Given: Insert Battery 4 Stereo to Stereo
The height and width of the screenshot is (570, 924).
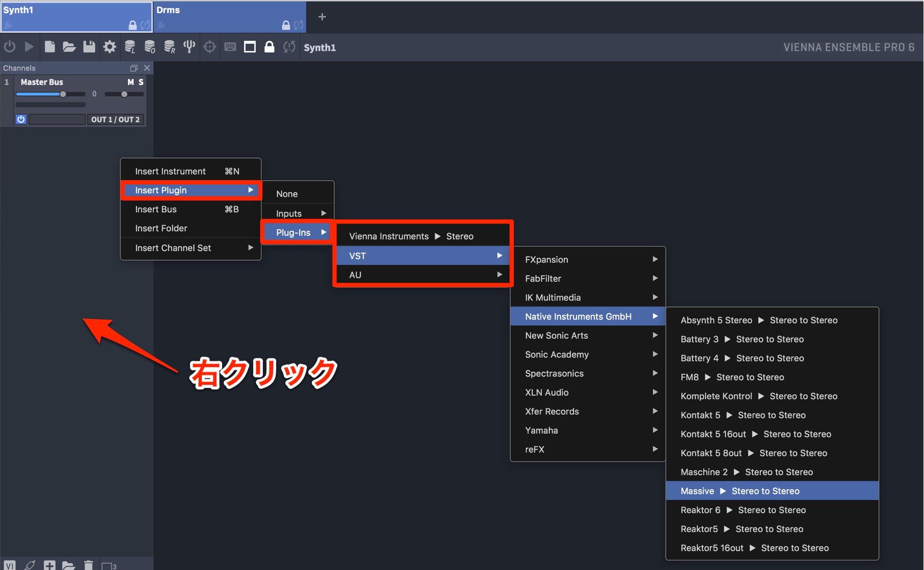Looking at the screenshot, I should (772, 358).
